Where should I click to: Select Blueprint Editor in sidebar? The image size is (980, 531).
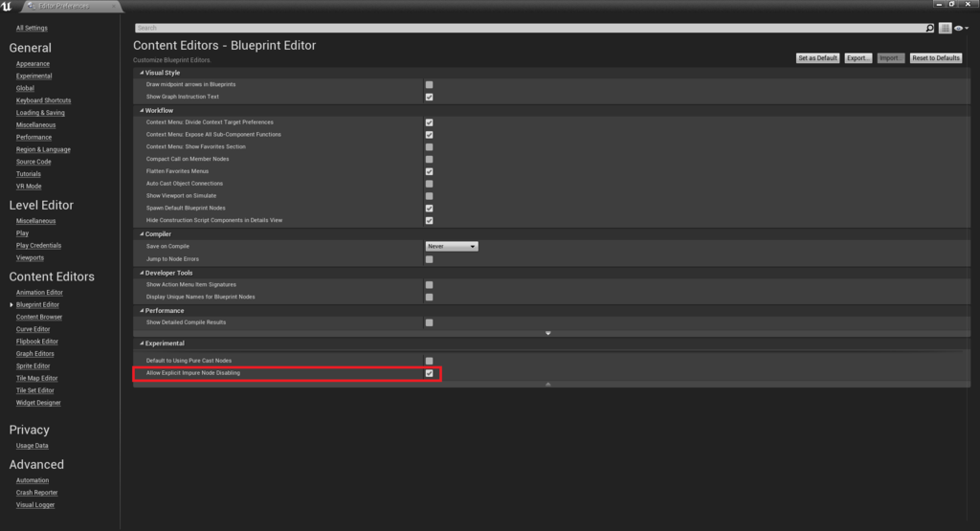coord(37,305)
